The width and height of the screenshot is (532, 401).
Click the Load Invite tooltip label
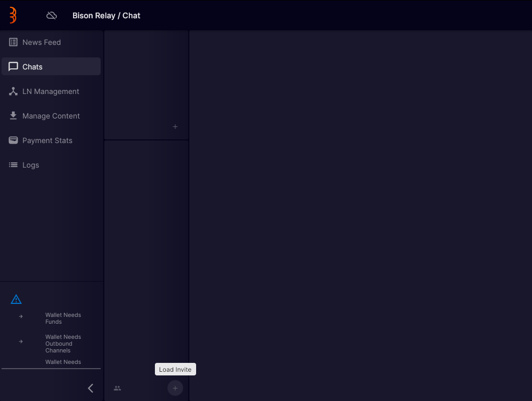coord(175,370)
